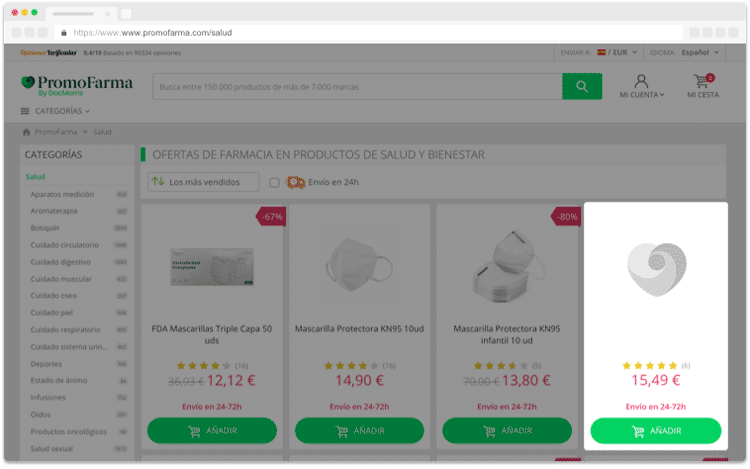Add FDA Mascarillas Triple Capa to cart
The image size is (750, 469).
click(212, 430)
